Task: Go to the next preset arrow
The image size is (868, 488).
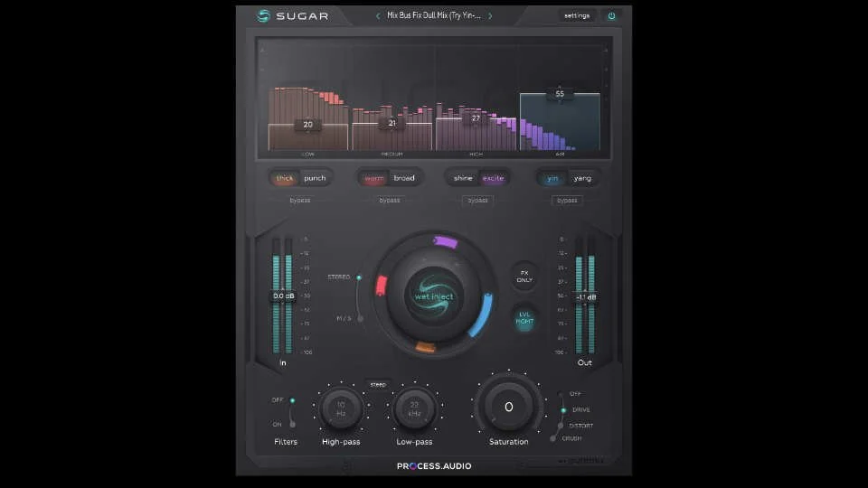Action: coord(490,16)
